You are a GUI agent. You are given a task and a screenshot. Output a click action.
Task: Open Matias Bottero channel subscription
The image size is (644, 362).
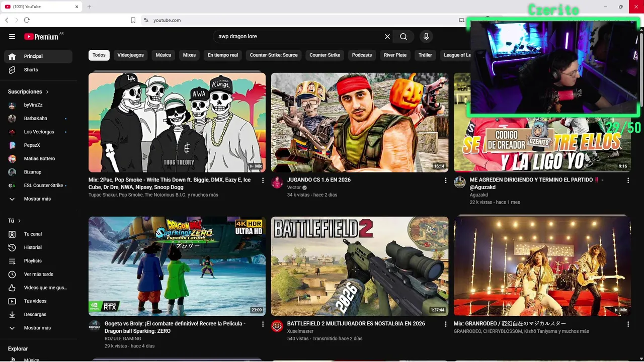tap(38, 158)
